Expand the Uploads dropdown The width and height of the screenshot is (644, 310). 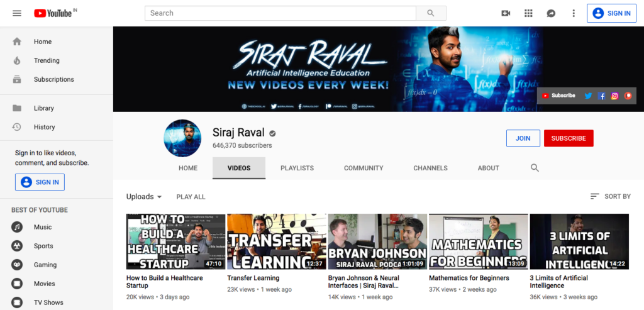pyautogui.click(x=144, y=197)
